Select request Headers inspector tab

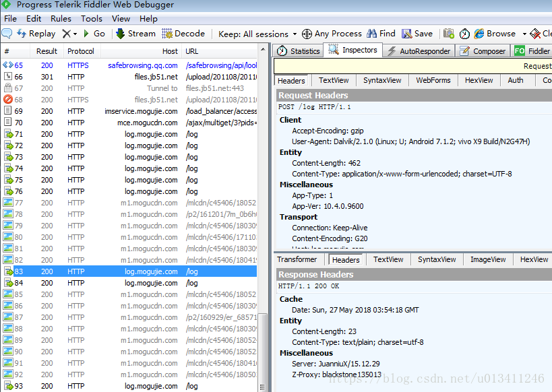(x=291, y=81)
